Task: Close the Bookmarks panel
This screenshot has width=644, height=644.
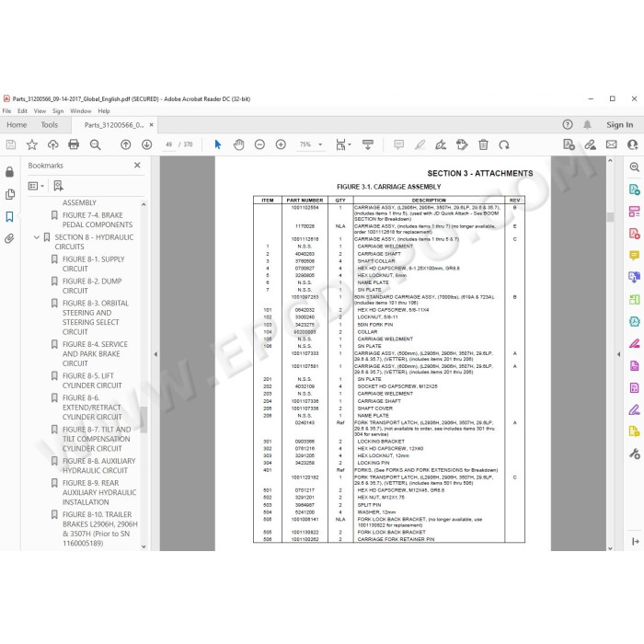Action: [137, 165]
